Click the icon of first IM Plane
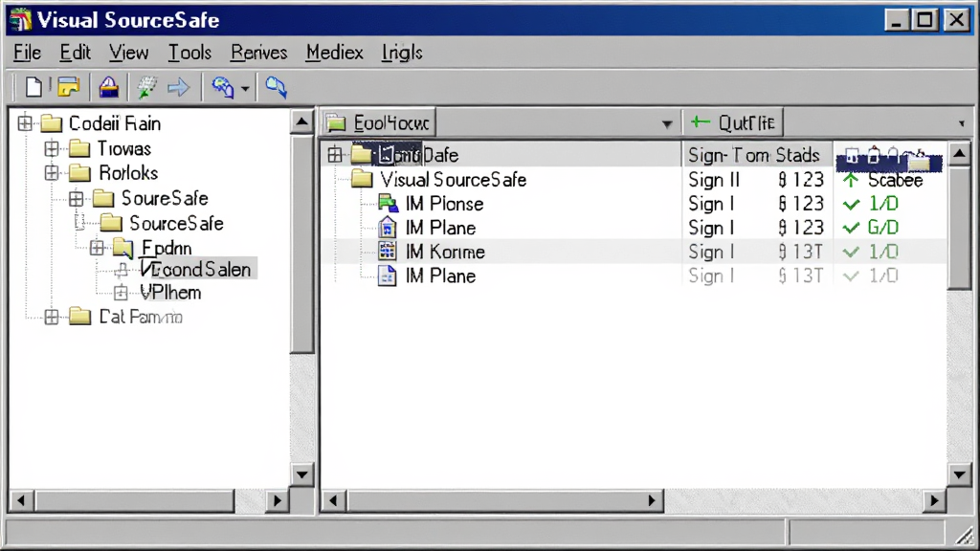 tap(388, 228)
